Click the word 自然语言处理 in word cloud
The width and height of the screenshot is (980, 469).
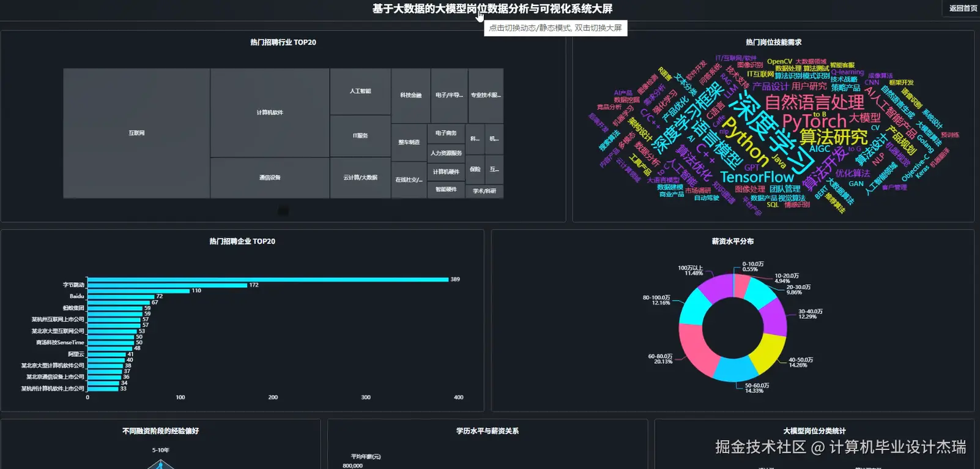pyautogui.click(x=814, y=102)
